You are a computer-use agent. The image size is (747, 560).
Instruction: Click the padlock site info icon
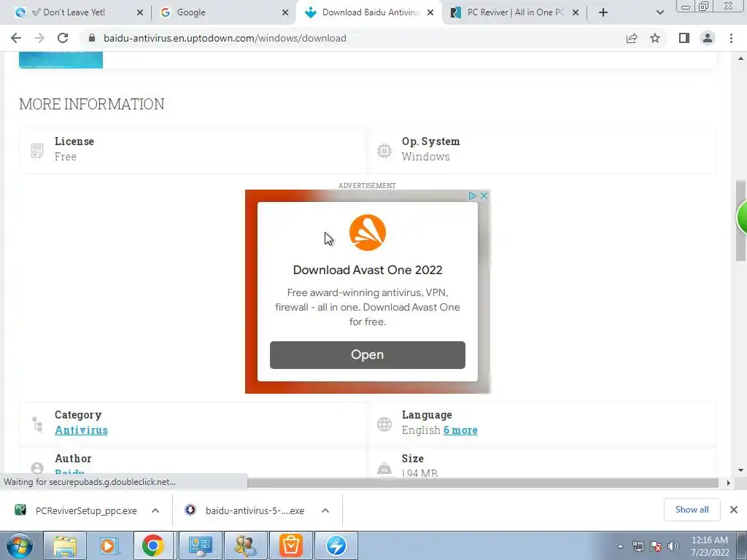pyautogui.click(x=92, y=38)
